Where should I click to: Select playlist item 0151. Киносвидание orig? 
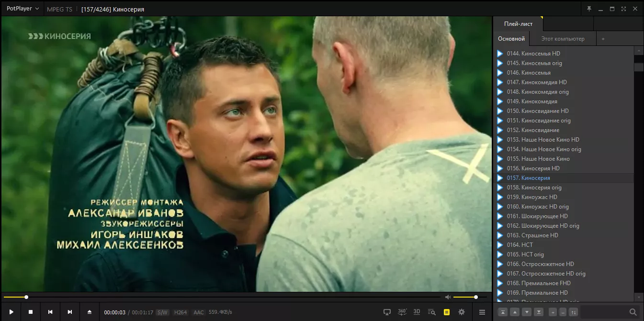[x=564, y=121]
